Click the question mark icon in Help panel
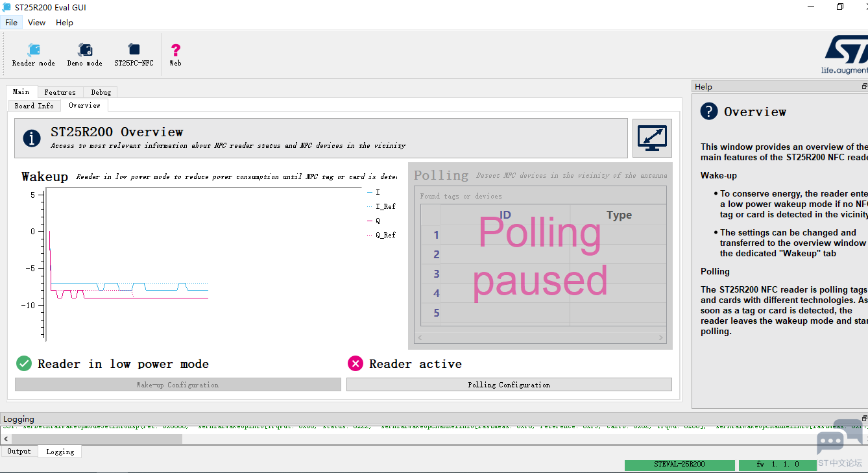This screenshot has height=473, width=868. coord(709,112)
